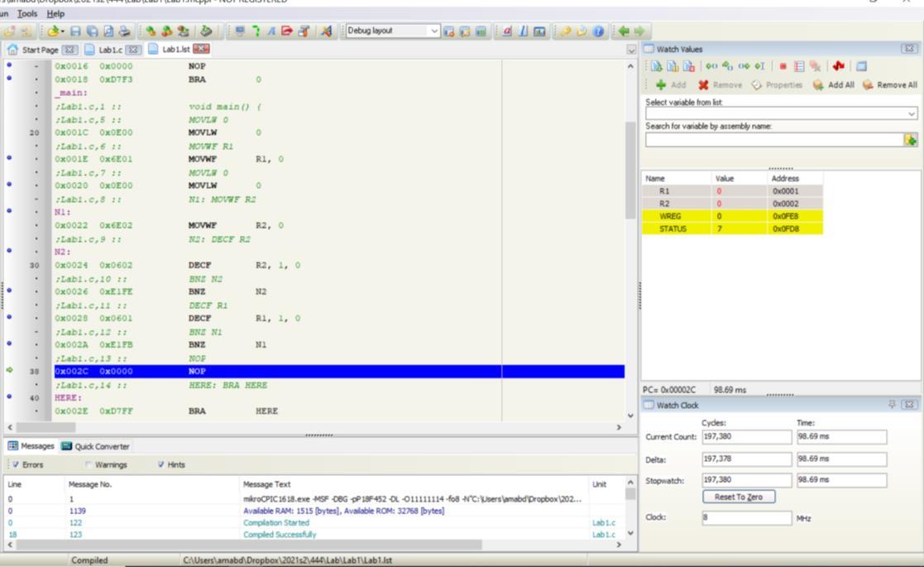Click the underlined red 'a' toolbar icon

point(507,31)
